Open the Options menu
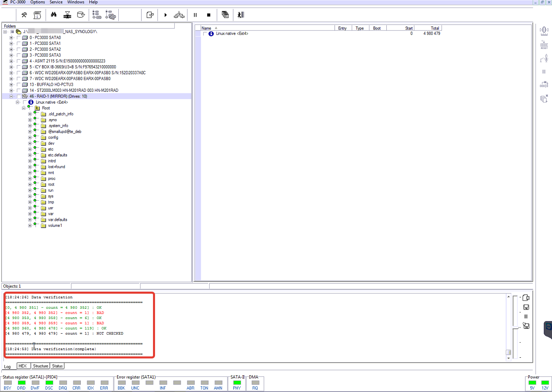Screen dimensions: 552x392 (38, 2)
